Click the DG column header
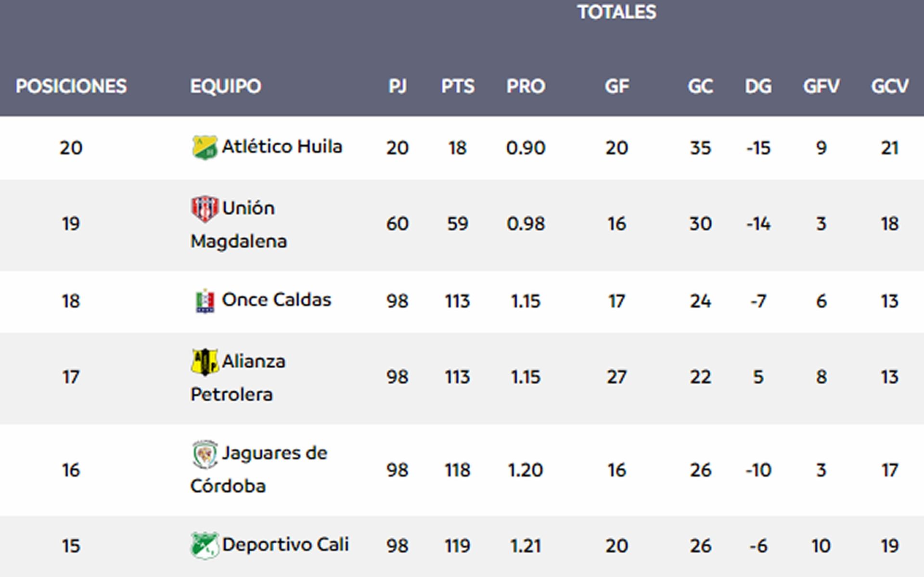Viewport: 924px width, 577px height. [x=758, y=87]
